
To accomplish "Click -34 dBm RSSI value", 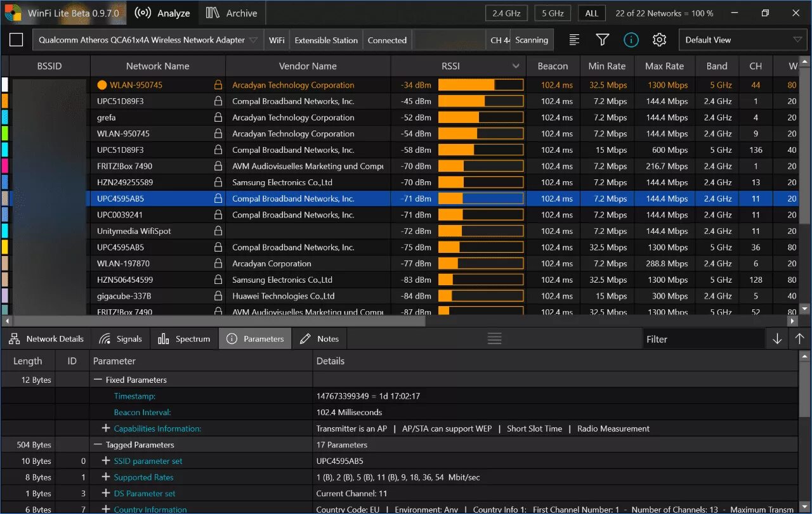I will pos(416,85).
